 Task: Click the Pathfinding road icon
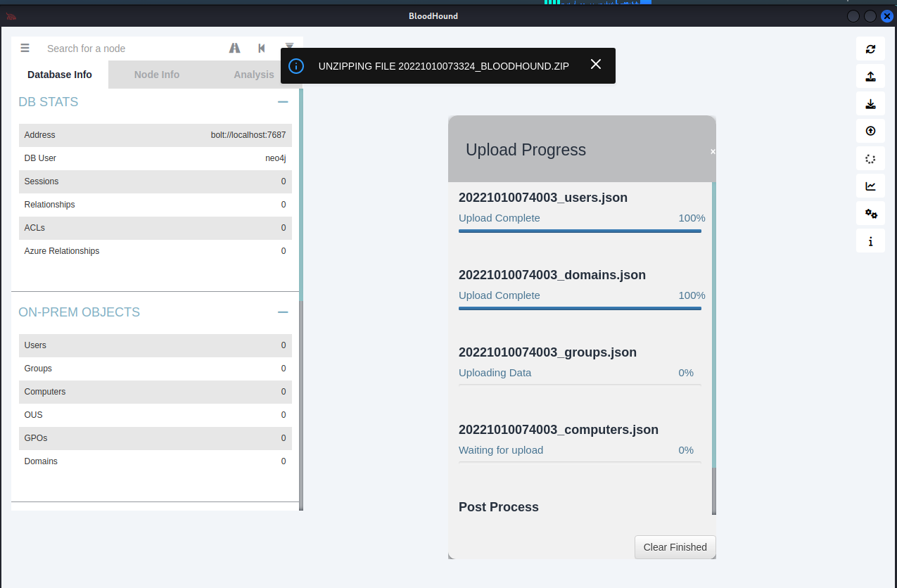coord(235,49)
